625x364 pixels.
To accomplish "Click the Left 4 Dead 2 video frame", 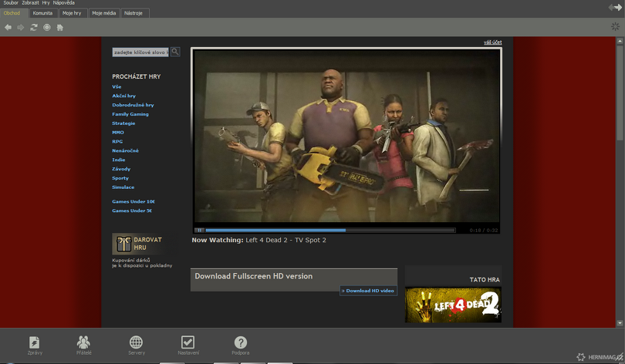I will click(x=346, y=136).
